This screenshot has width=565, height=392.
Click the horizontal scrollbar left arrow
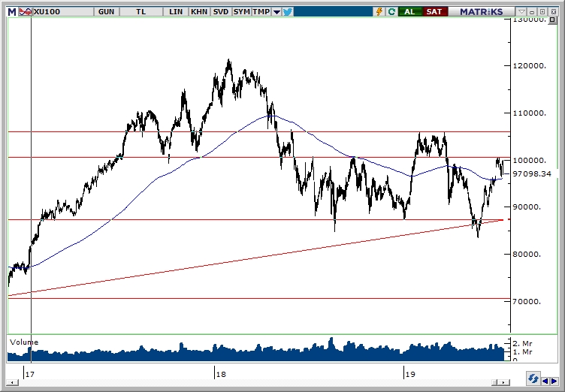(x=13, y=382)
